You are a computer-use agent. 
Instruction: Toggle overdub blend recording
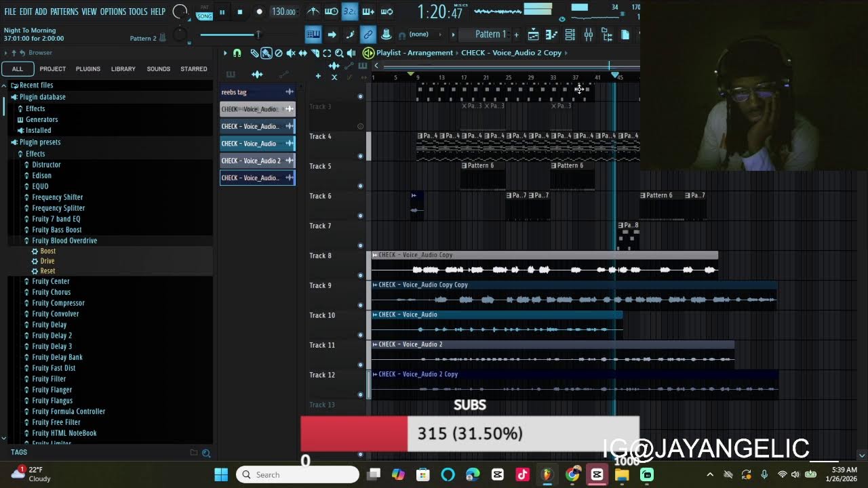[368, 12]
